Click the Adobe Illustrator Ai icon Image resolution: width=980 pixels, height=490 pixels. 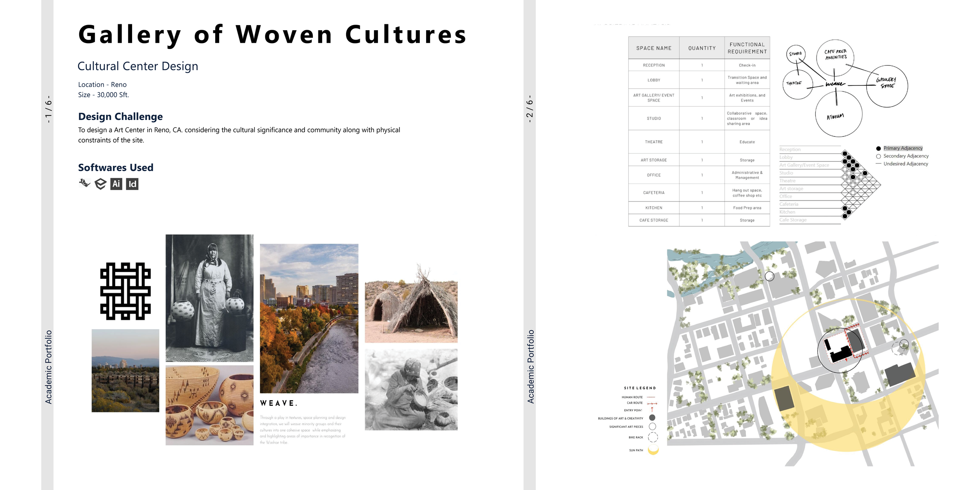pyautogui.click(x=116, y=184)
